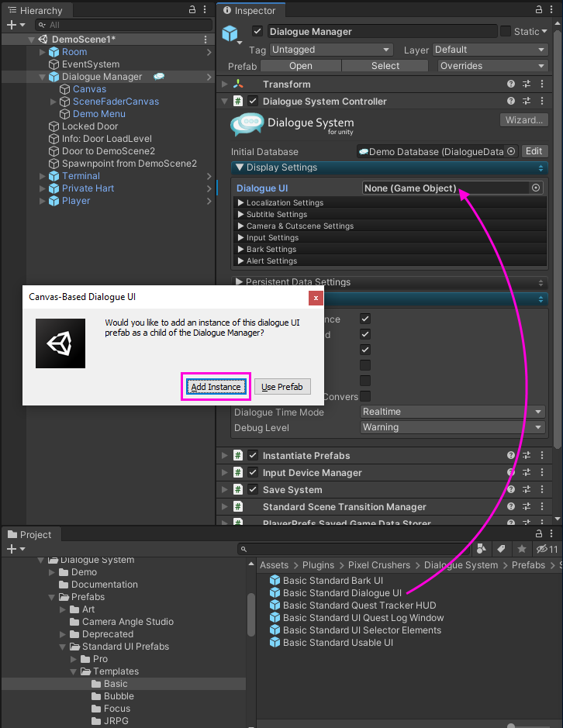Click the Add Instance button
This screenshot has height=728, width=563.
(x=216, y=387)
